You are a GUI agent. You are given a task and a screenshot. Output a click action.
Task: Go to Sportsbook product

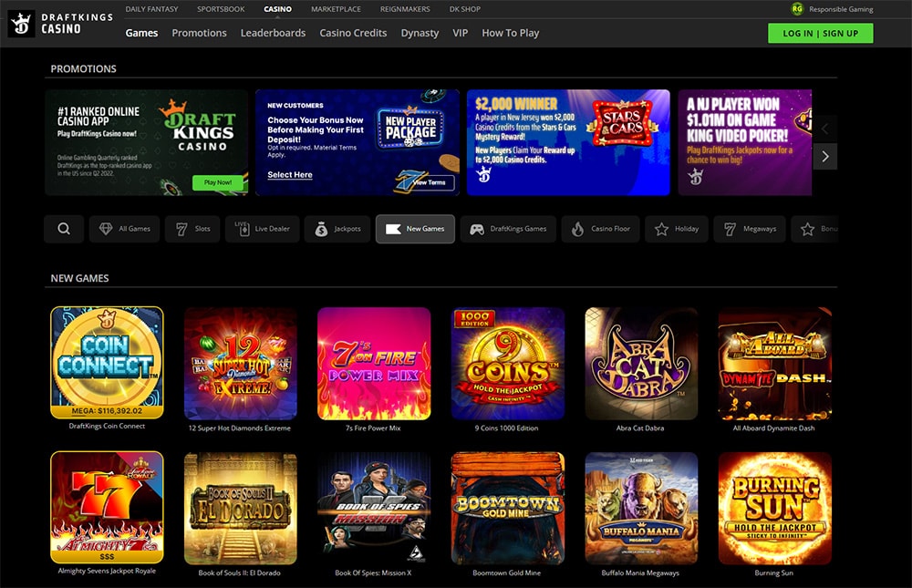tap(221, 9)
